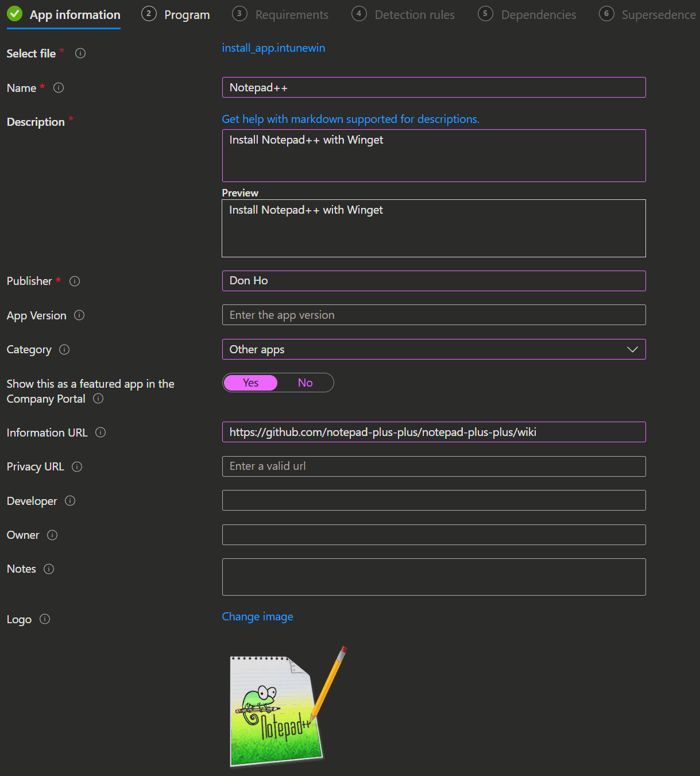Image resolution: width=700 pixels, height=776 pixels.
Task: Click into the Notes text area
Action: pos(434,577)
